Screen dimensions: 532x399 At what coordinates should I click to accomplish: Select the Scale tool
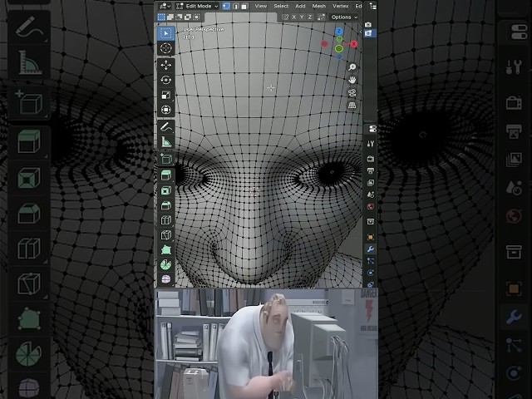(x=166, y=95)
